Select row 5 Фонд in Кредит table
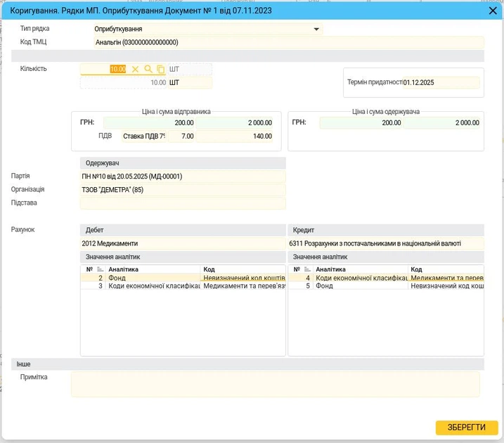This screenshot has width=504, height=443. click(386, 285)
